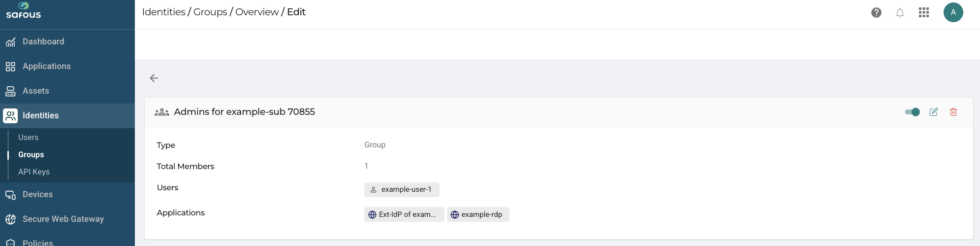Click the example-user-1 chip
The image size is (980, 246).
click(402, 190)
